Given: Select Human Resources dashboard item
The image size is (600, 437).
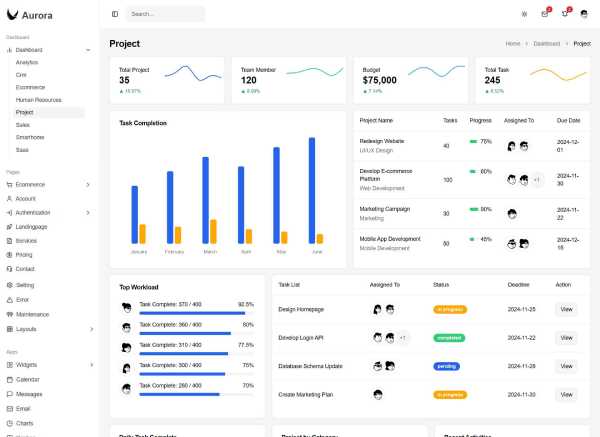Looking at the screenshot, I should tap(38, 100).
